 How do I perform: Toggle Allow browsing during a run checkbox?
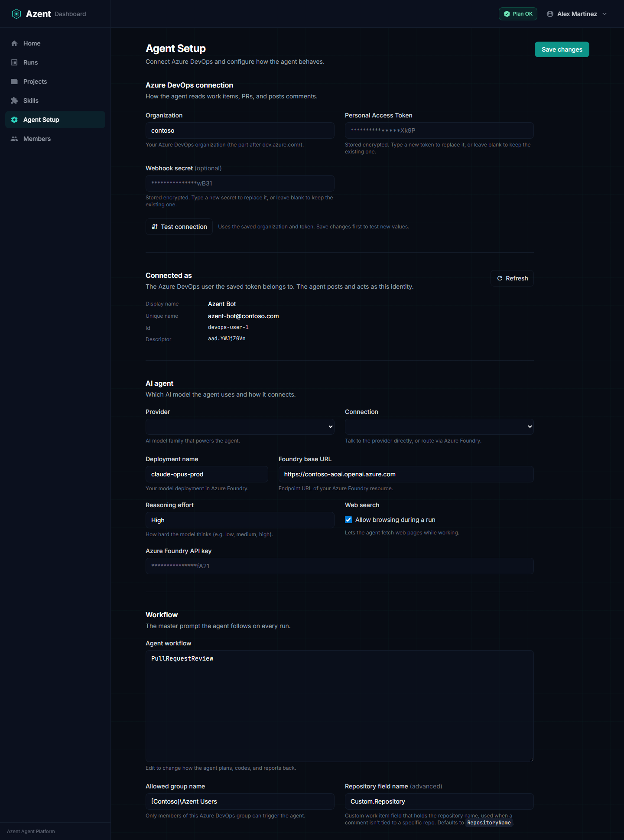tap(348, 520)
